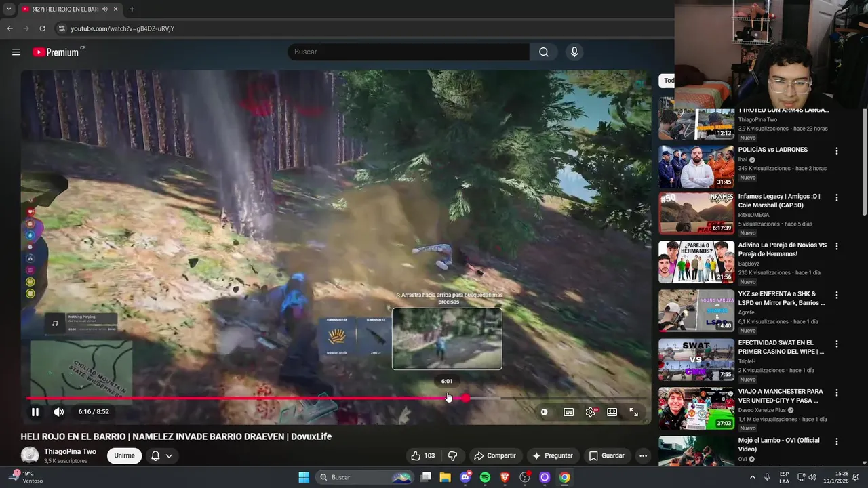Enter fullscreen mode in the player

click(x=634, y=412)
